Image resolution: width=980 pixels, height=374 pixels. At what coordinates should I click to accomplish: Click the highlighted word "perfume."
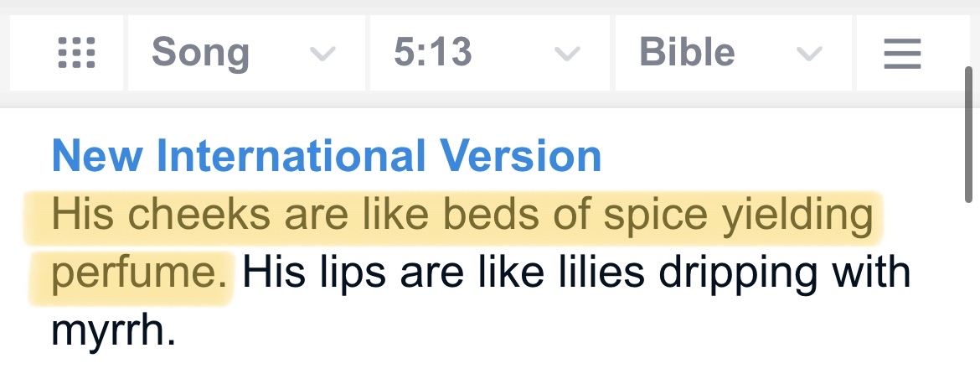coord(140,273)
